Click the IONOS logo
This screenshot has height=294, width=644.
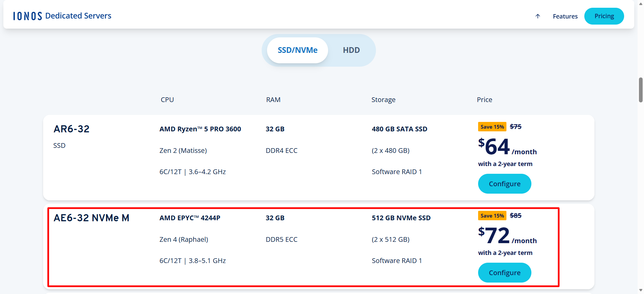pos(28,16)
